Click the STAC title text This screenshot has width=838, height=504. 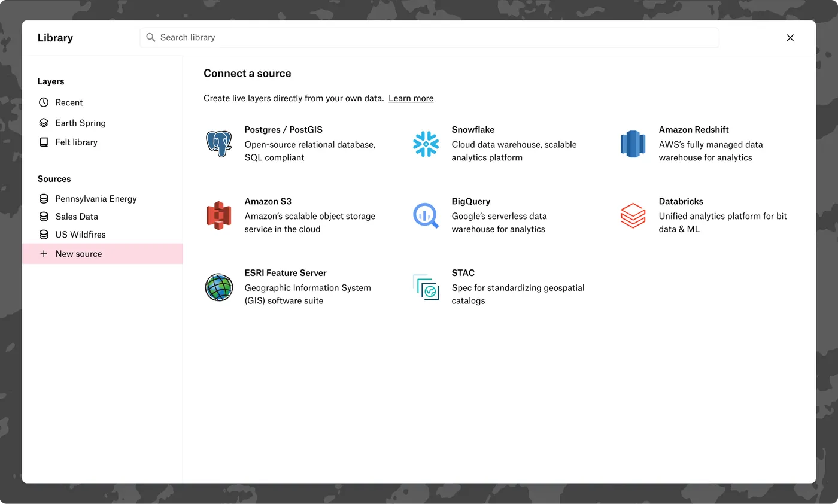[x=463, y=273]
